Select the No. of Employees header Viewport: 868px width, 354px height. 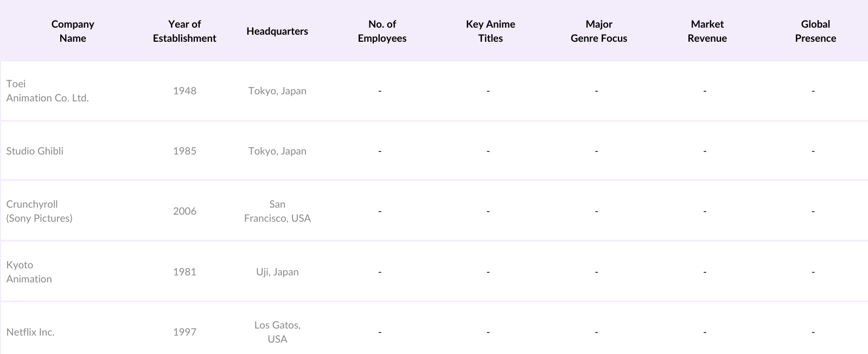coord(382,31)
